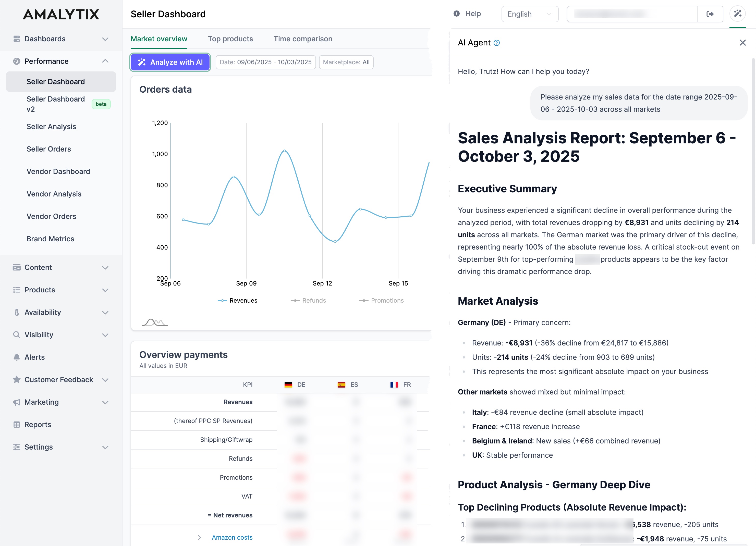Collapse the Performance menu section
The image size is (756, 546).
pos(105,61)
